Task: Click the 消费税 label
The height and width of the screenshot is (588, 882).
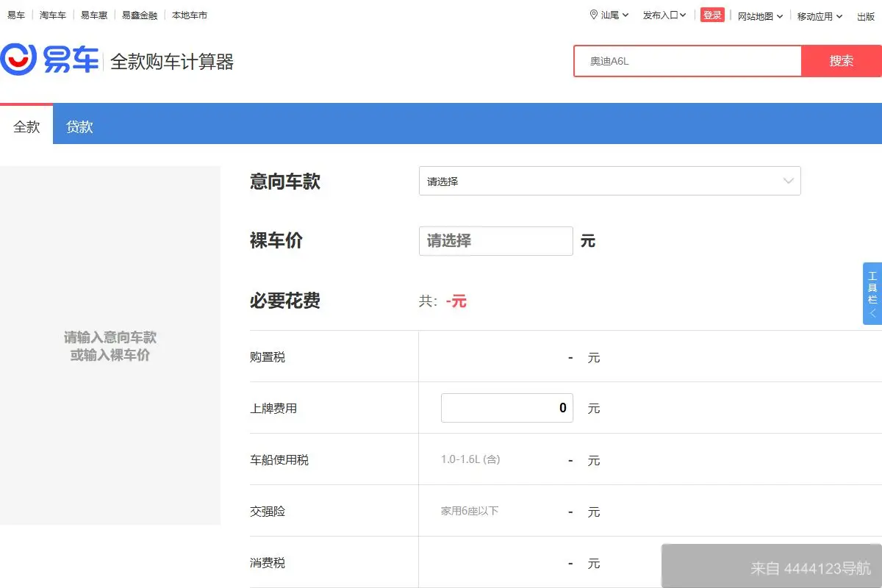Action: (268, 563)
